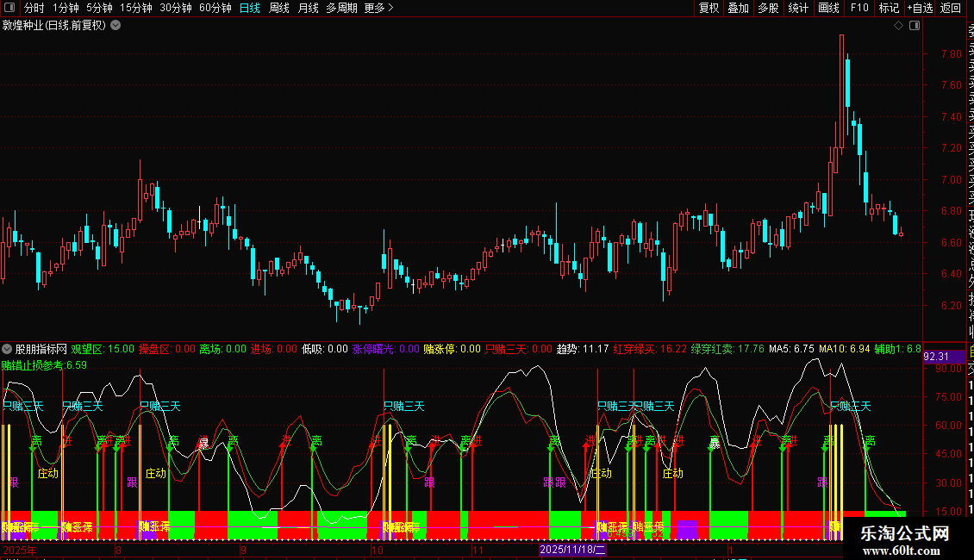
Task: Expand the 更多 periods menu
Action: pyautogui.click(x=379, y=8)
